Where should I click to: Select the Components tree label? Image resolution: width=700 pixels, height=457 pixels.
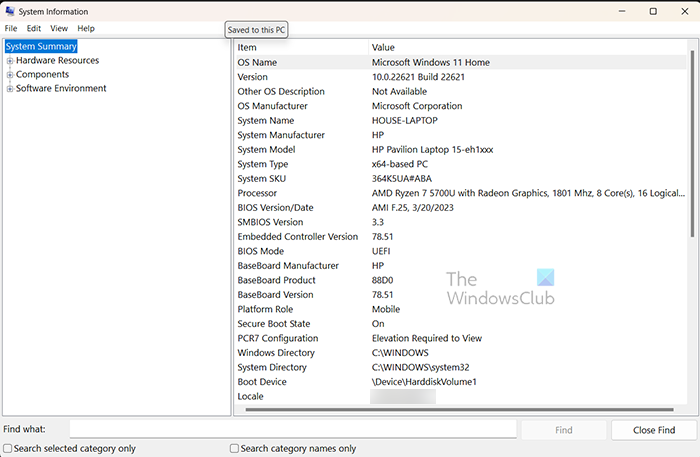pos(42,74)
